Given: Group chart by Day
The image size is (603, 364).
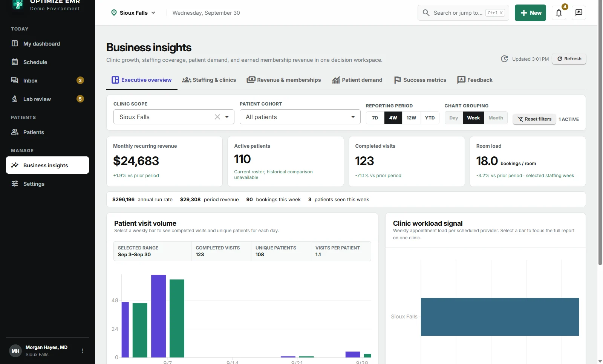Looking at the screenshot, I should click(x=454, y=118).
